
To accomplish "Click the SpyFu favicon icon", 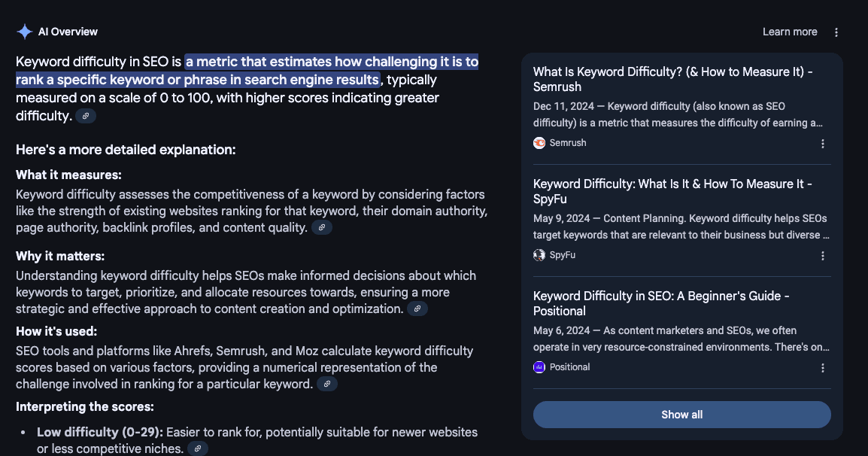I will point(539,255).
